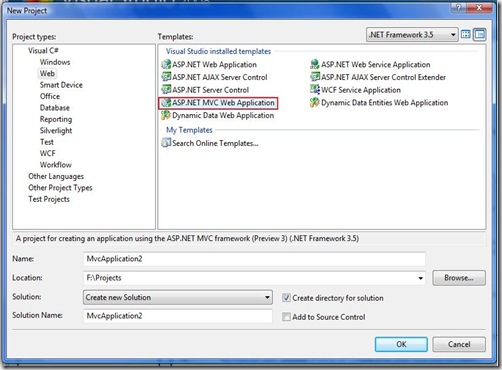Screen dimensions: 502x370
Task: Select ASP.NET AJAX Server Control Extender icon
Action: (x=315, y=77)
